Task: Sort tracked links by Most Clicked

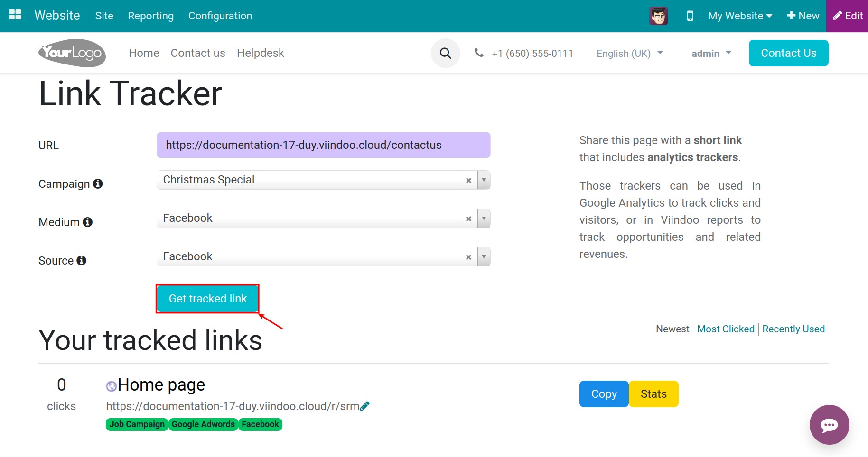Action: (x=726, y=329)
